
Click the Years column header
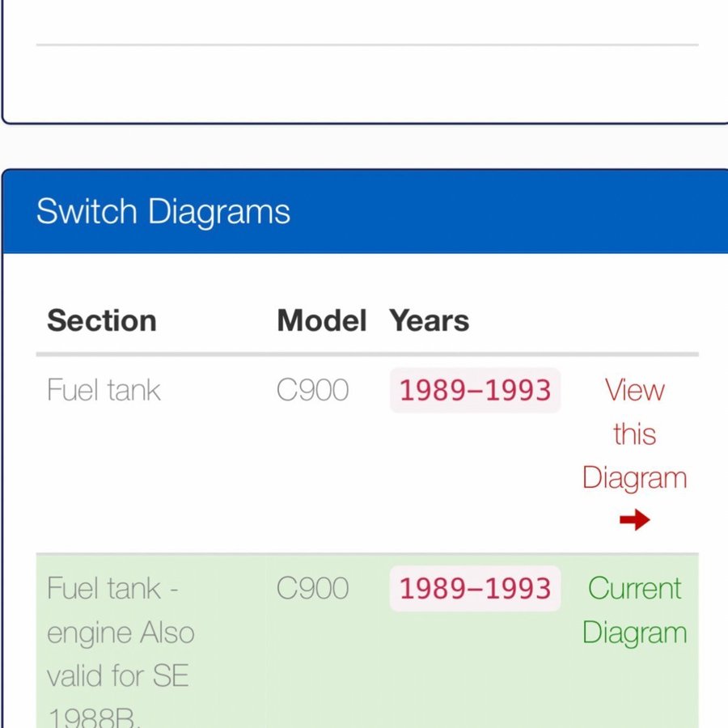(429, 320)
